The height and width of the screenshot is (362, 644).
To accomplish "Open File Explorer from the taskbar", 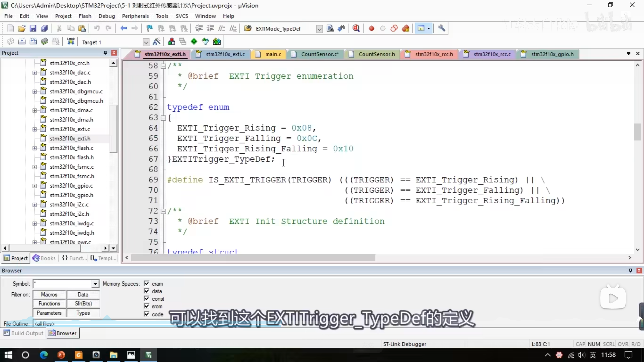I will (113, 355).
